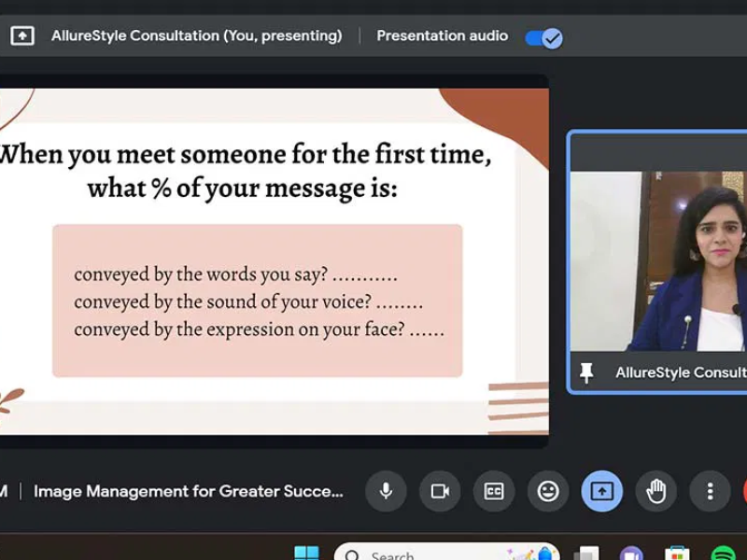Click the blue present-now screen share button
747x560 pixels.
[601, 491]
